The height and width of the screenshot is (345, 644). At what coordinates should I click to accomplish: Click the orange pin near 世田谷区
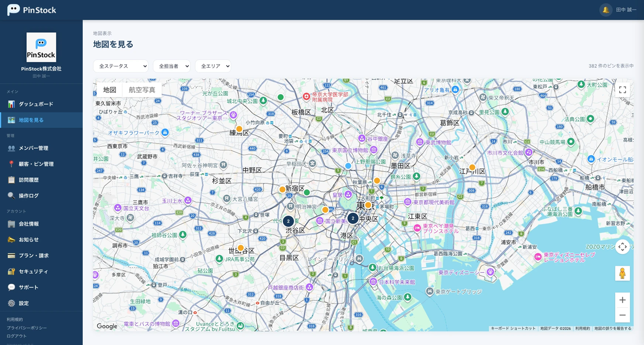(241, 248)
